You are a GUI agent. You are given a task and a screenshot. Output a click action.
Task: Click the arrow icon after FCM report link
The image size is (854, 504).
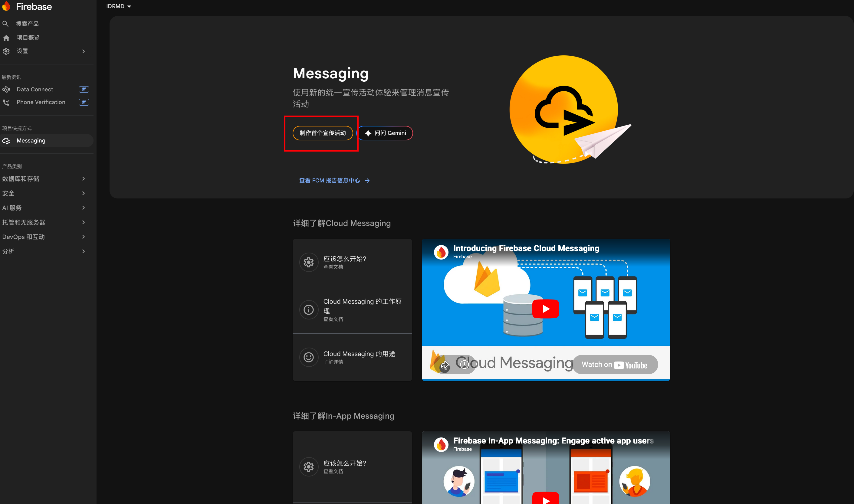367,181
